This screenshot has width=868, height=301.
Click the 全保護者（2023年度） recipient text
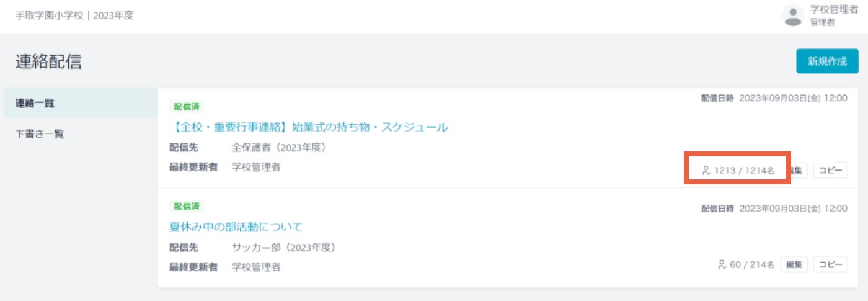click(x=279, y=148)
